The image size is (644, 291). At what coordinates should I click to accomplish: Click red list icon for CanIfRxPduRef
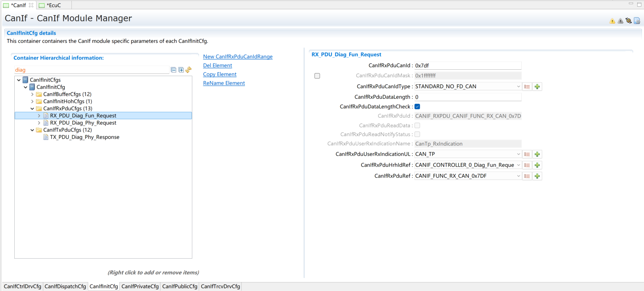point(527,176)
